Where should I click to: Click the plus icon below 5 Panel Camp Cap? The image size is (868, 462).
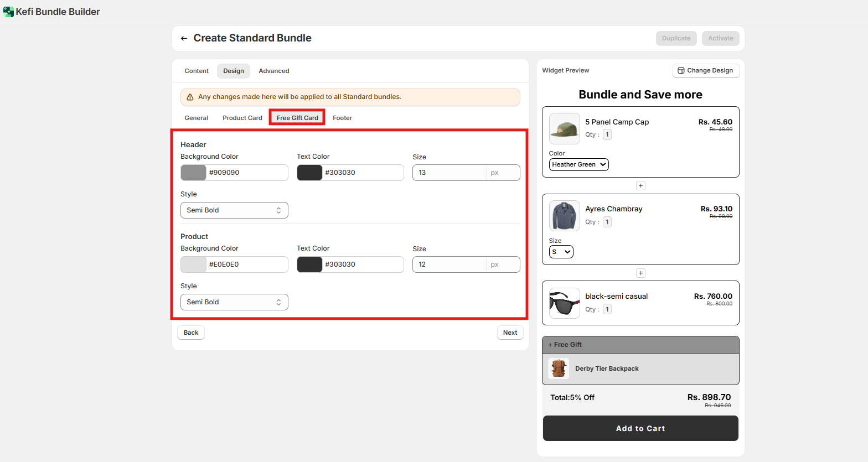tap(640, 186)
